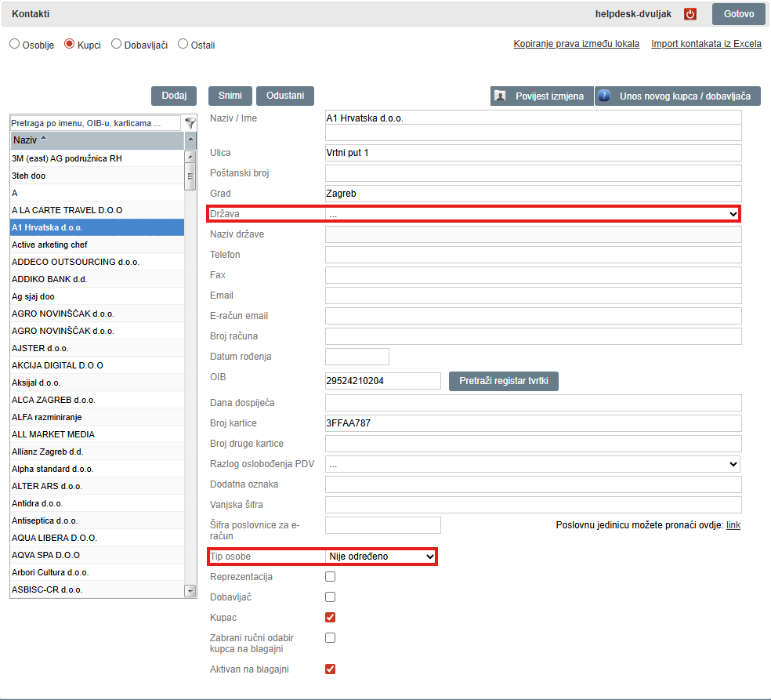Select ADDIKO BANK d.d. in contact list

click(x=50, y=279)
